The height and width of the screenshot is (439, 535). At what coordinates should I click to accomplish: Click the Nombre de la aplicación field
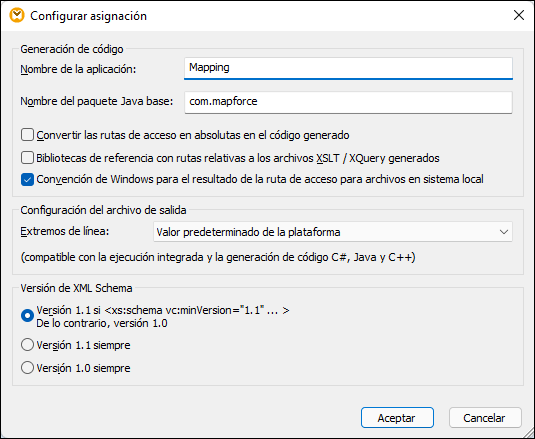click(x=348, y=68)
